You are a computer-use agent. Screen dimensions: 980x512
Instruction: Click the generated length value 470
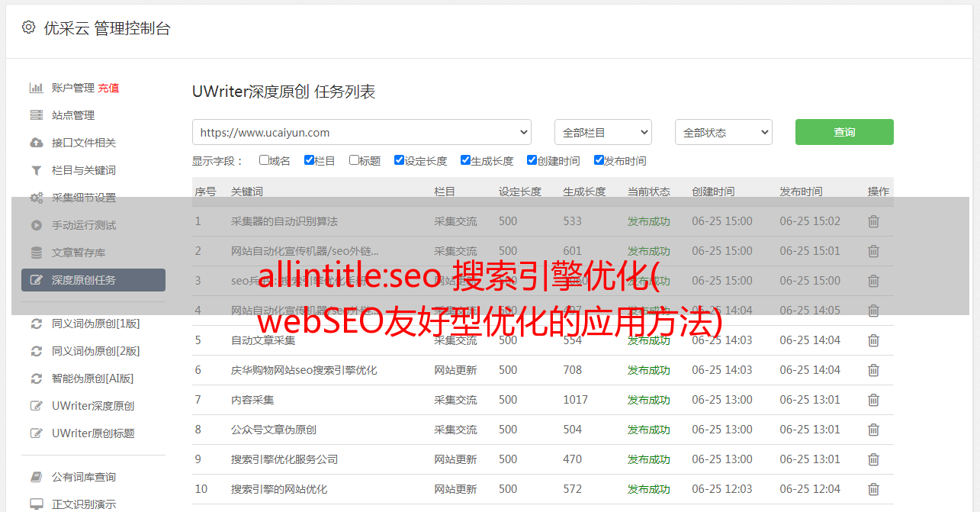573,459
